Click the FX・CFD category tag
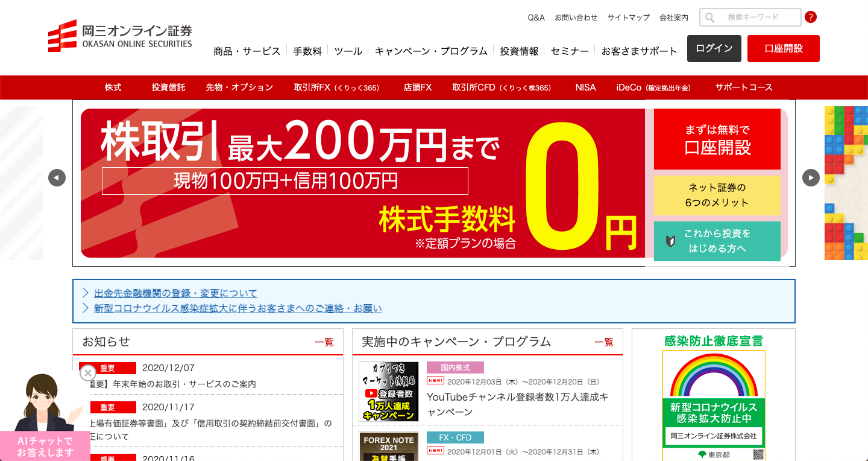Screen dimensions: 868x461 pyautogui.click(x=455, y=437)
